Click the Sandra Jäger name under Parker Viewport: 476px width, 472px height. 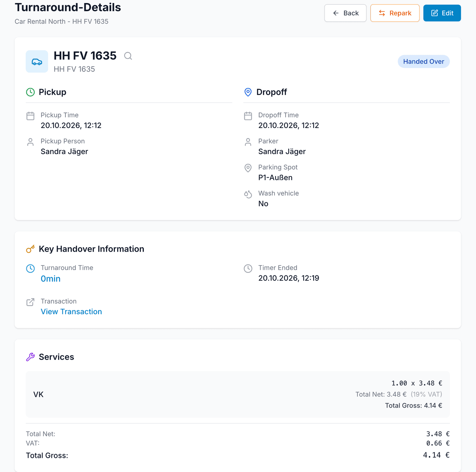coord(282,152)
